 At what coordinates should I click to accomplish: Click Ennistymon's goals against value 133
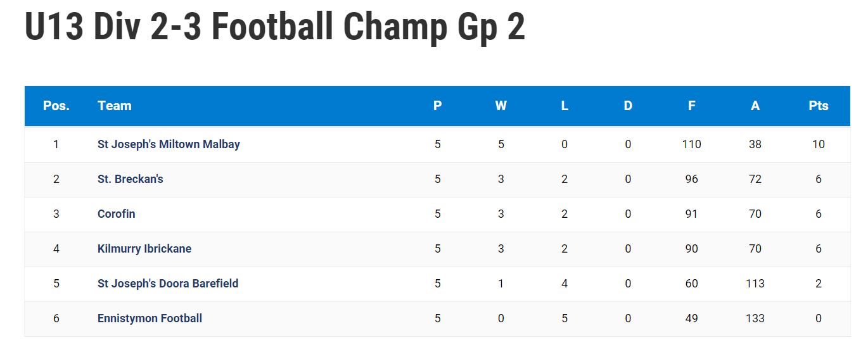pos(755,318)
